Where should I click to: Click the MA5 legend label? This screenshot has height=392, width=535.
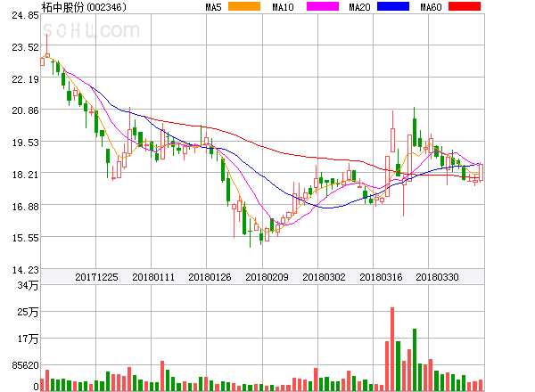pos(214,7)
